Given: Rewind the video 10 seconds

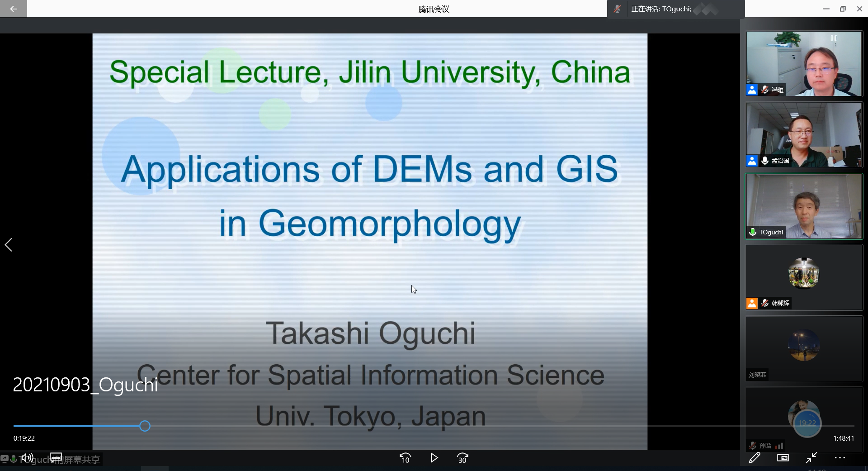Looking at the screenshot, I should coord(405,458).
